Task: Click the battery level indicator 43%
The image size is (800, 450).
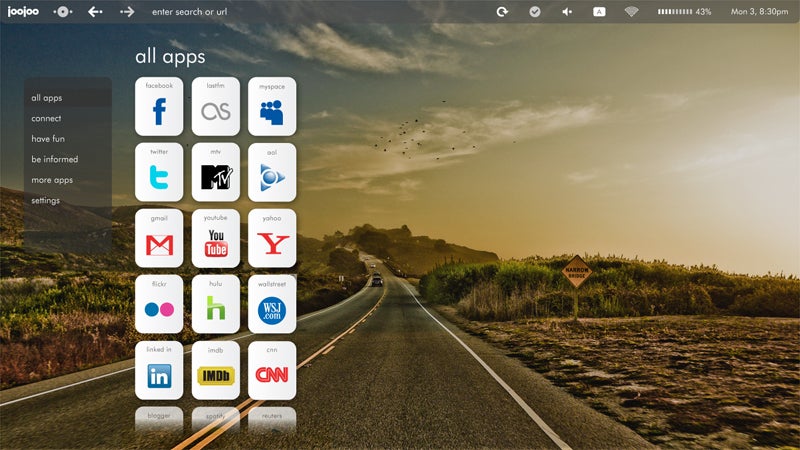Action: [x=684, y=11]
